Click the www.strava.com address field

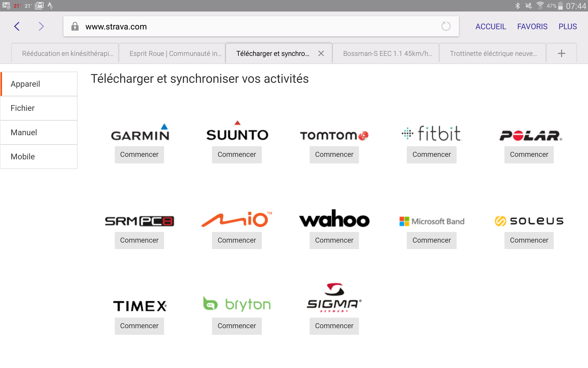pyautogui.click(x=261, y=26)
